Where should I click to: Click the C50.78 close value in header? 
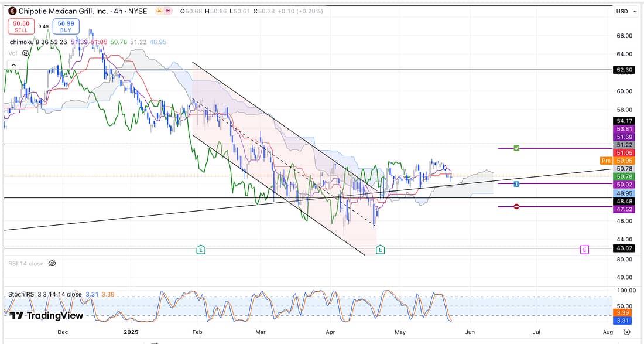point(263,11)
